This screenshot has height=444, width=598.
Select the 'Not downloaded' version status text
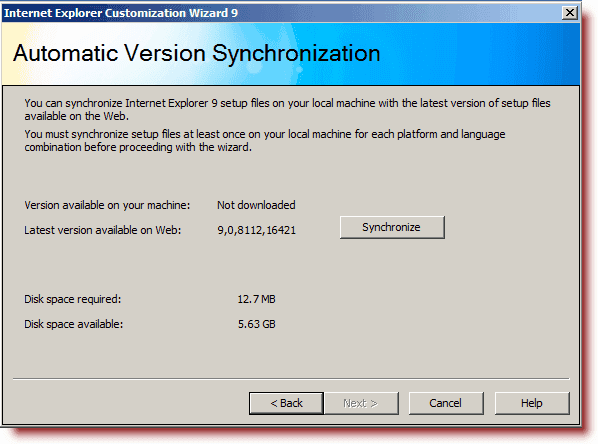(x=256, y=205)
